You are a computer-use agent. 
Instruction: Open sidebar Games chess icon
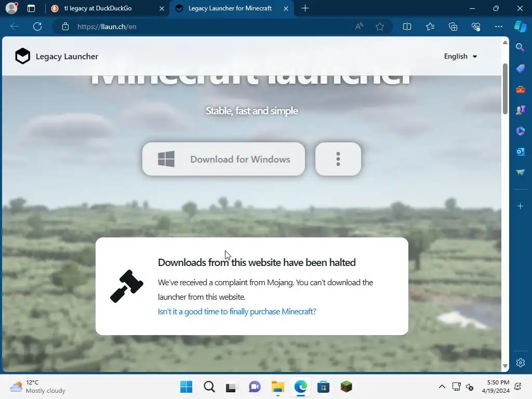point(520,110)
